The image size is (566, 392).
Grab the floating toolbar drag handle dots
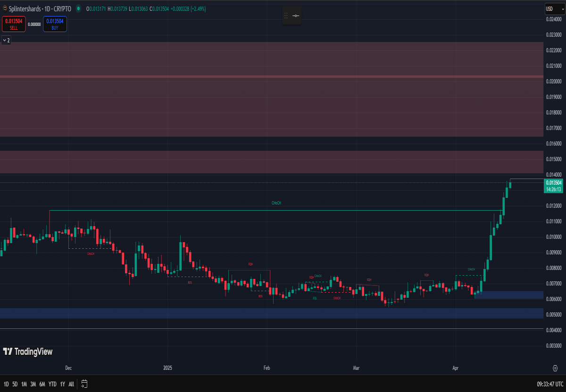(x=285, y=16)
